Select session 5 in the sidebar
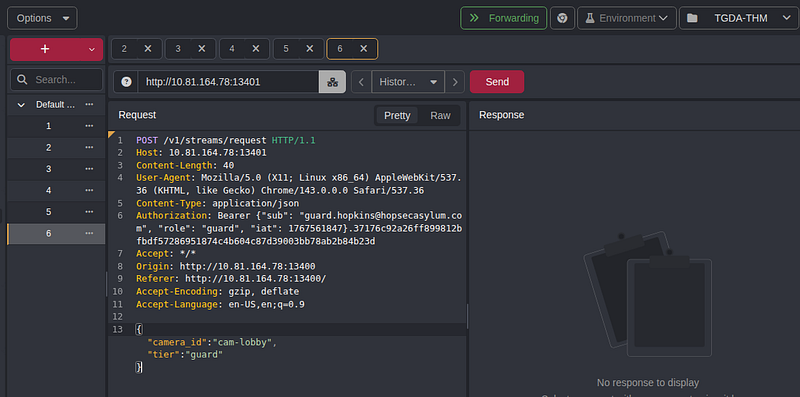Image resolution: width=800 pixels, height=397 pixels. 48,212
